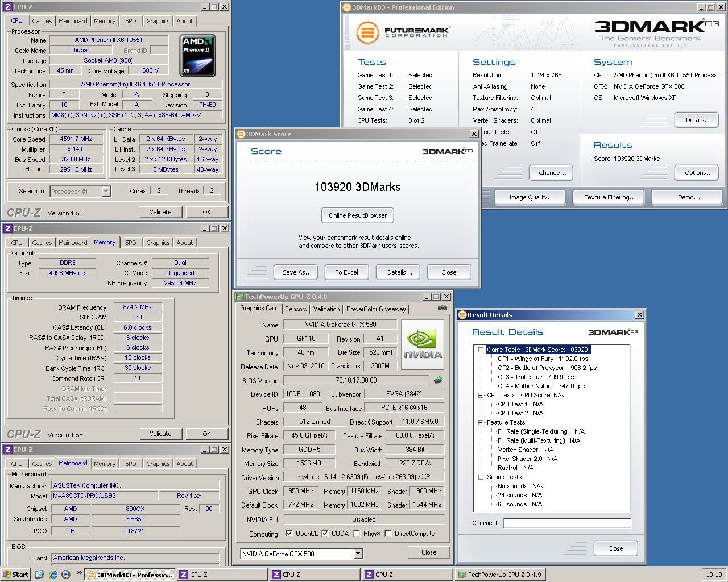Collapse the Feature Tests tree node
Viewport: 728px width, 582px height.
[481, 422]
